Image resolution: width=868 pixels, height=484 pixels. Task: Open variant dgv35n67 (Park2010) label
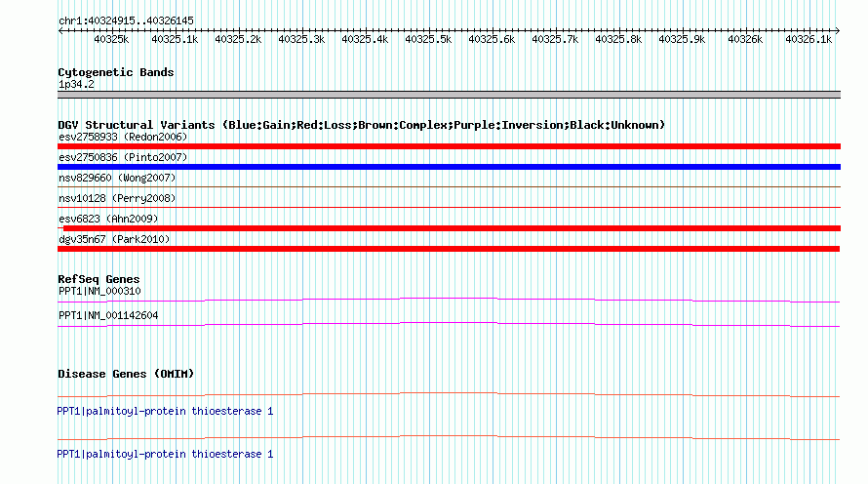[114, 239]
